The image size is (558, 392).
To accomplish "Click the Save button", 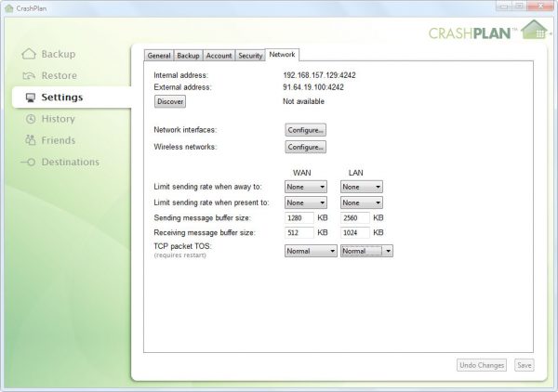I will click(525, 365).
